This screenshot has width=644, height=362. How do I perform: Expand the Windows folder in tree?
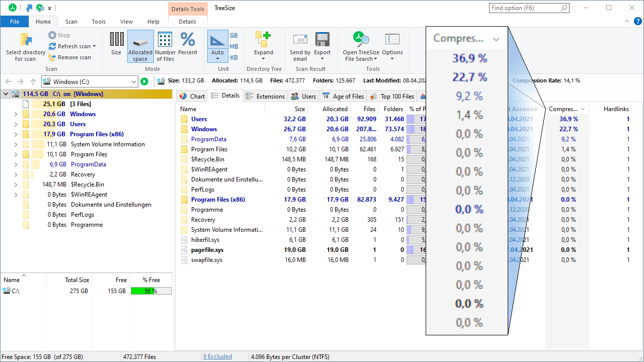click(x=16, y=114)
